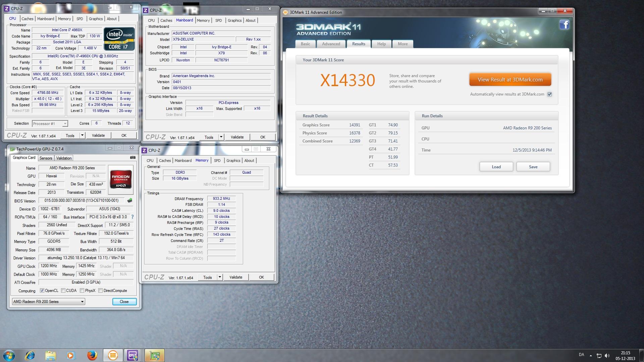Click the DRAM Frequency value 933.2 MHz
This screenshot has height=362, width=644.
coord(221,198)
